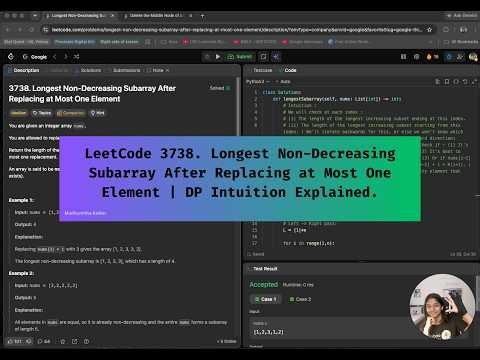Viewport: 480px width, 360px height.
Task: Click the browser address bar
Action: (x=237, y=30)
